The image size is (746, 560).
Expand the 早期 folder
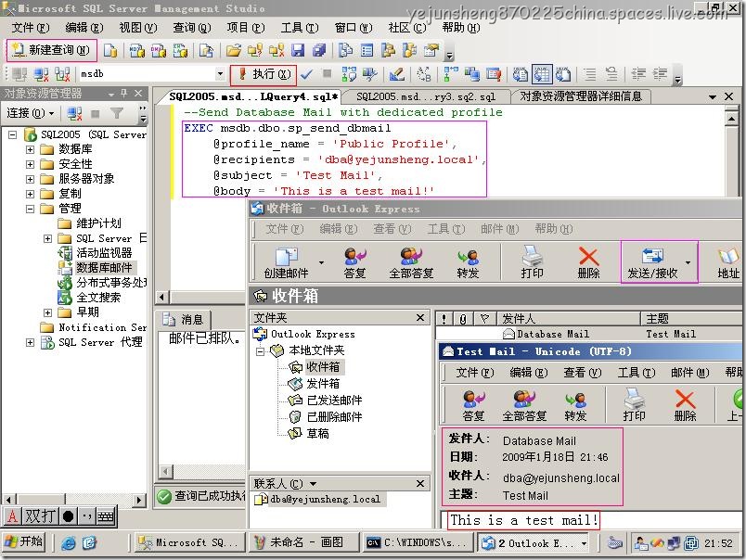pos(47,312)
